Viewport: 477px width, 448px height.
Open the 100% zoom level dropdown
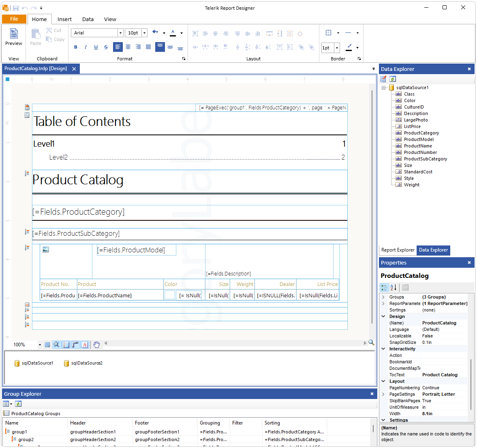click(x=40, y=345)
